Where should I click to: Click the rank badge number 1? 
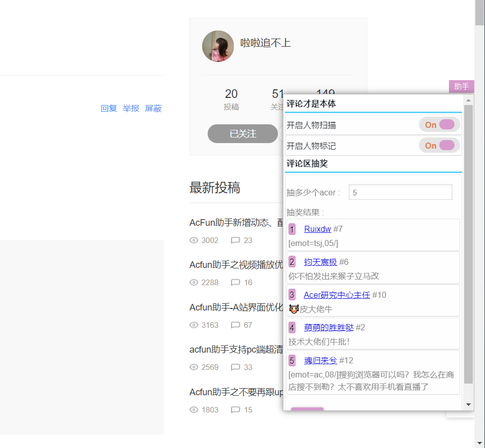click(x=292, y=229)
